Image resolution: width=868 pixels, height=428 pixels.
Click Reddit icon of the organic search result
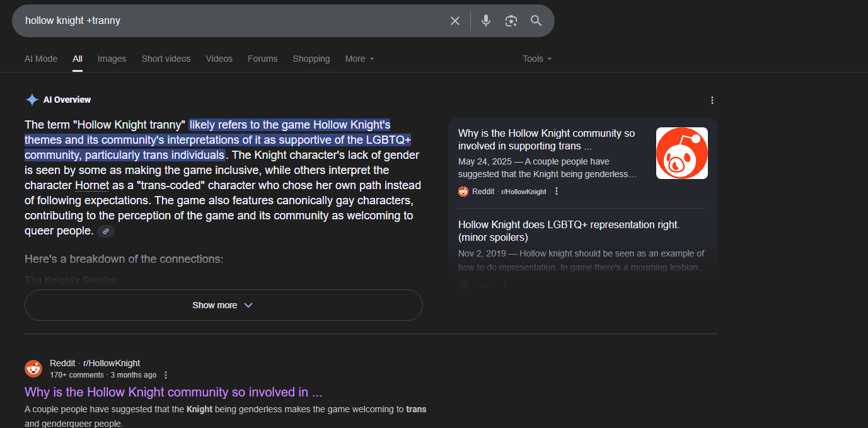(33, 369)
